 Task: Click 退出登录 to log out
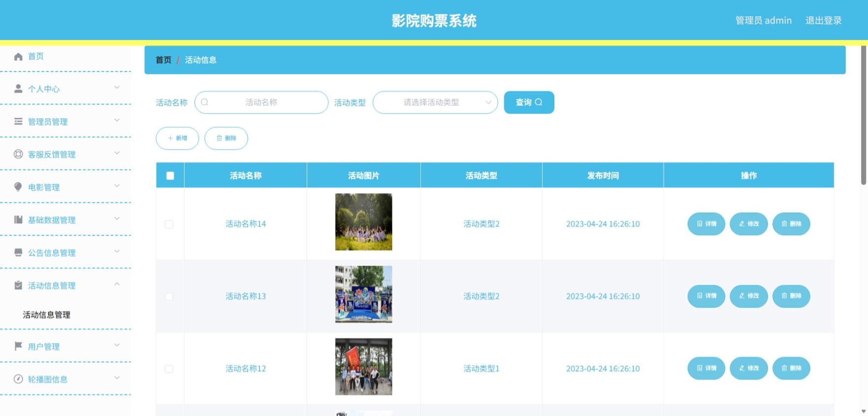[823, 20]
